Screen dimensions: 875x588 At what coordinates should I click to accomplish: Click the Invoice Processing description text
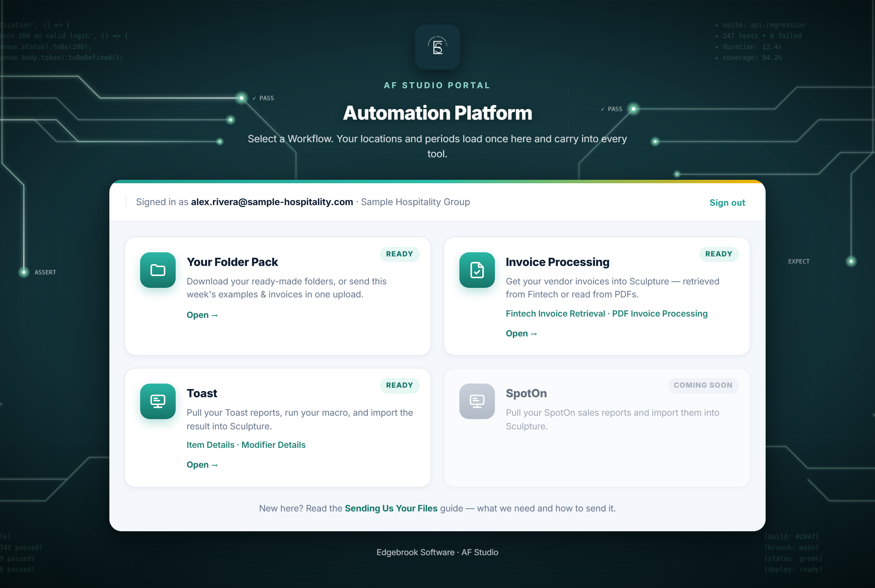point(612,288)
